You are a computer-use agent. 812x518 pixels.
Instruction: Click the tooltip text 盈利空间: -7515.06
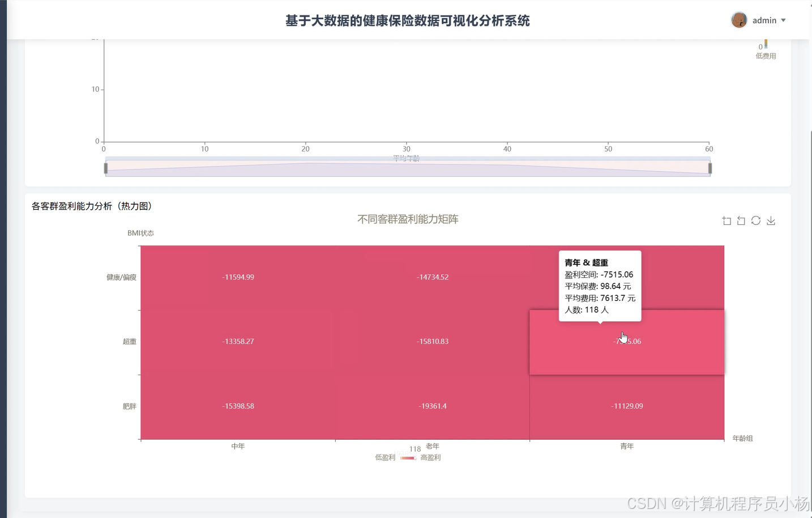(x=599, y=274)
